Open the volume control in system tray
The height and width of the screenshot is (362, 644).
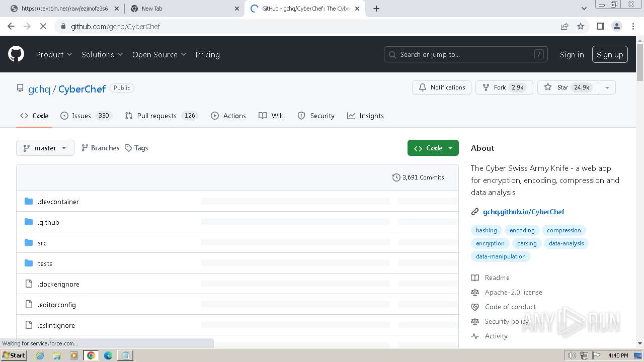pyautogui.click(x=572, y=355)
